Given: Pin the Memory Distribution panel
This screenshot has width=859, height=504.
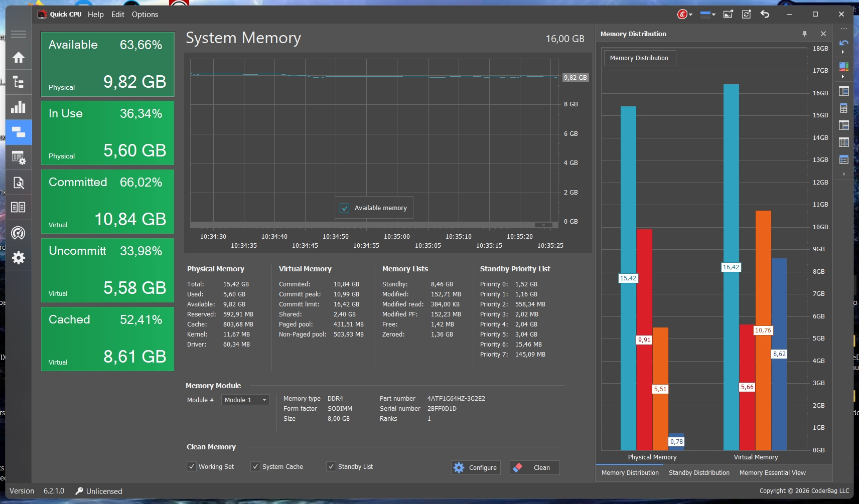Looking at the screenshot, I should pyautogui.click(x=805, y=34).
